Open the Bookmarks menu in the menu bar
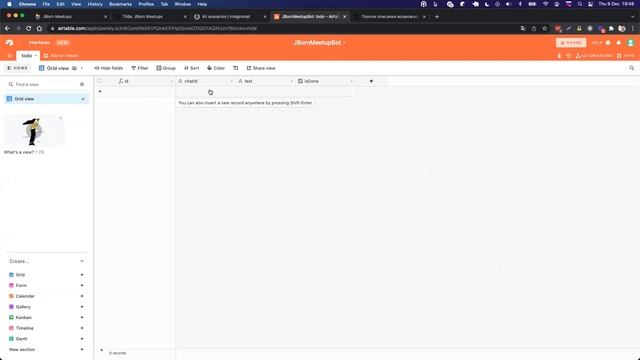The image size is (640, 360). pyautogui.click(x=120, y=4)
